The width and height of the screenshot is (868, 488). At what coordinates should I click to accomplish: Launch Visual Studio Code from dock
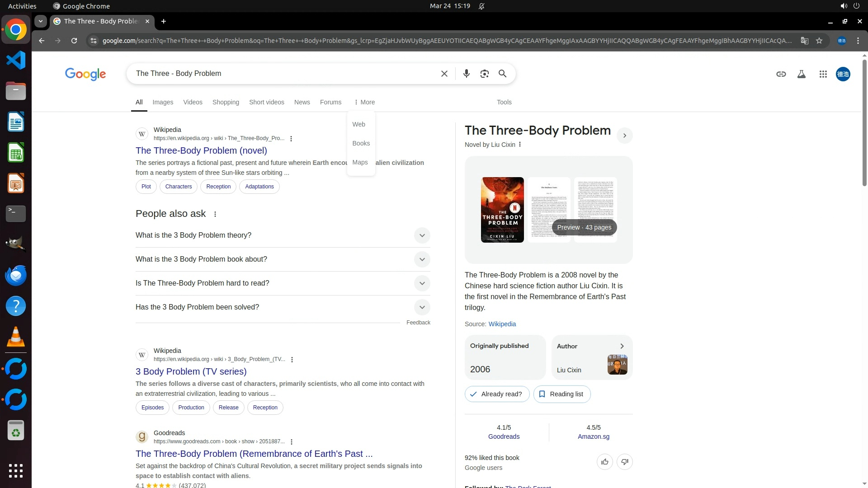point(16,60)
